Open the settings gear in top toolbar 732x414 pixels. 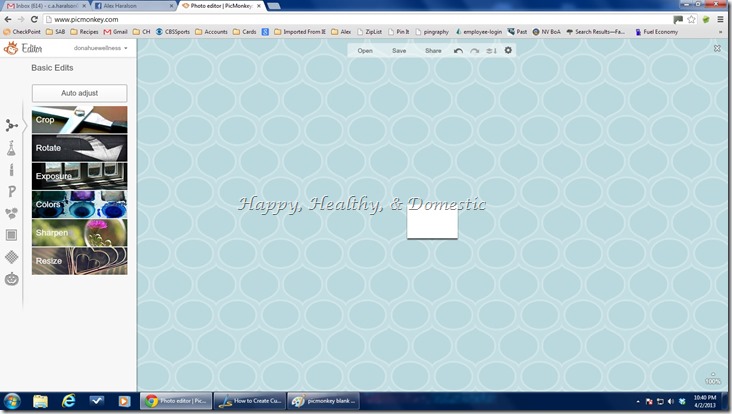coord(508,50)
